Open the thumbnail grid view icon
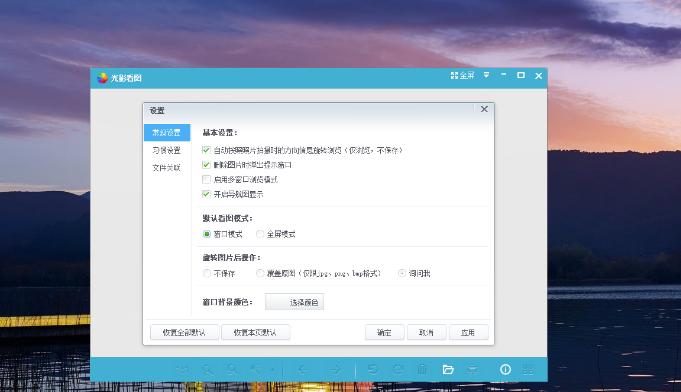The image size is (681, 392). [x=528, y=370]
